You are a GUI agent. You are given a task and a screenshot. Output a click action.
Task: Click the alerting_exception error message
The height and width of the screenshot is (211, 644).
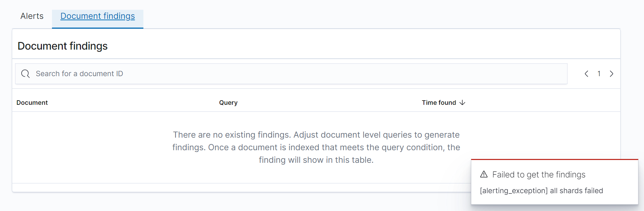point(541,191)
